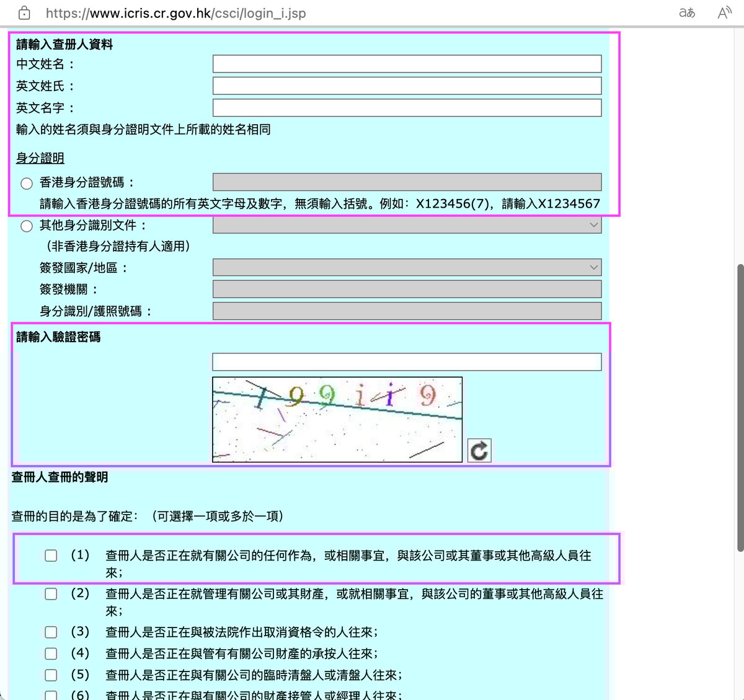This screenshot has width=744, height=700.
Task: Click the 英文名字 input field
Action: coord(407,108)
